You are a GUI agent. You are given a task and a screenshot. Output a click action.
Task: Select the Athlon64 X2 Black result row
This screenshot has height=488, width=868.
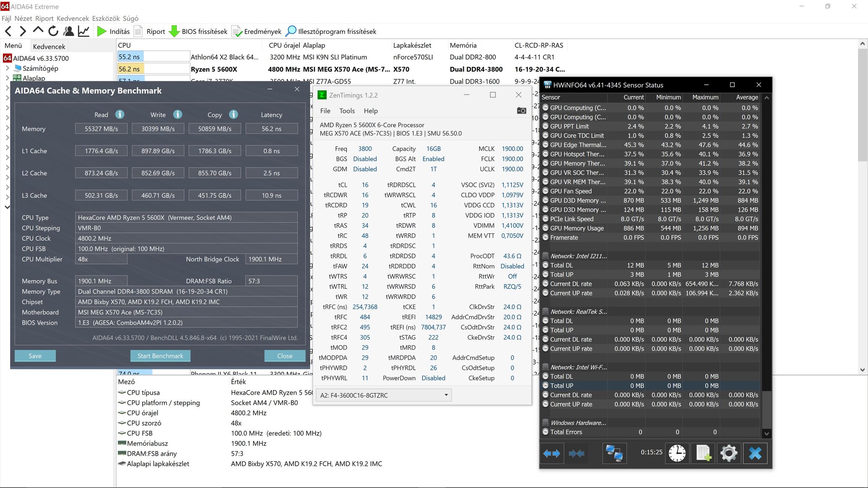tap(341, 57)
